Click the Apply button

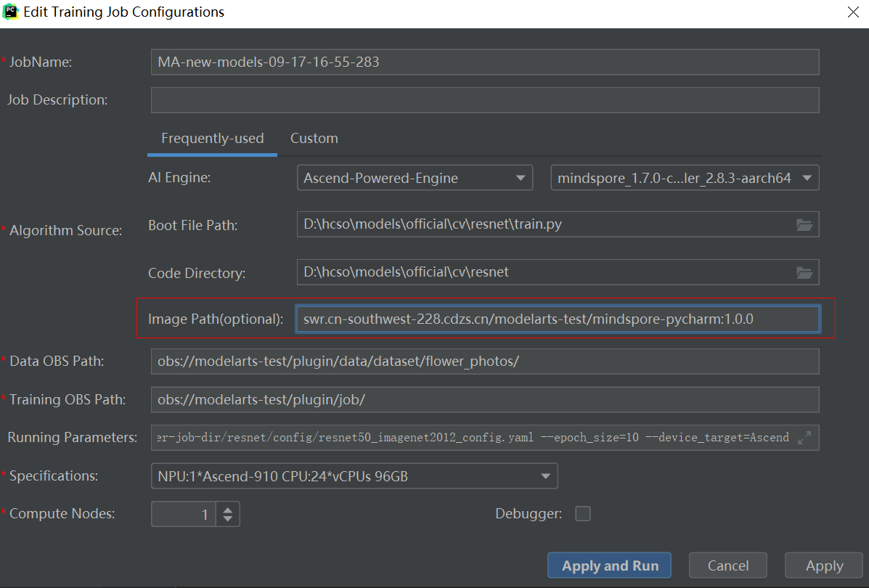(824, 566)
